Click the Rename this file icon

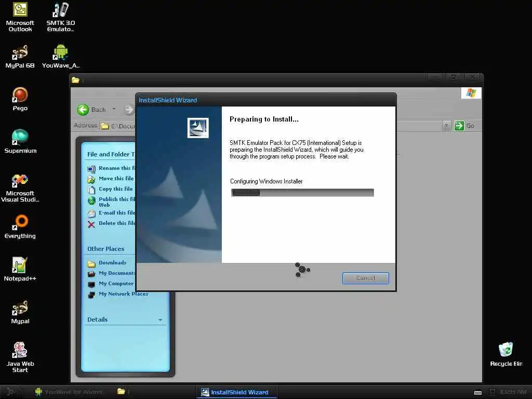click(x=91, y=169)
